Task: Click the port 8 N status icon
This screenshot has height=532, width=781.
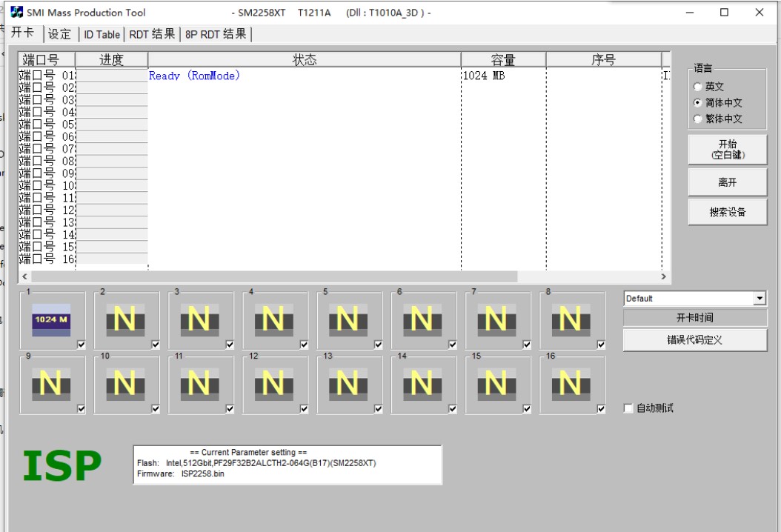Action: click(x=571, y=320)
